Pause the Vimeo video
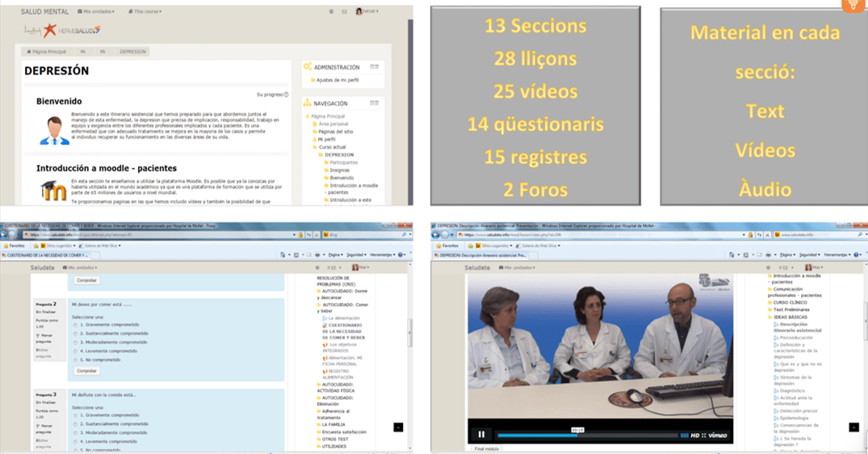 coord(481,435)
